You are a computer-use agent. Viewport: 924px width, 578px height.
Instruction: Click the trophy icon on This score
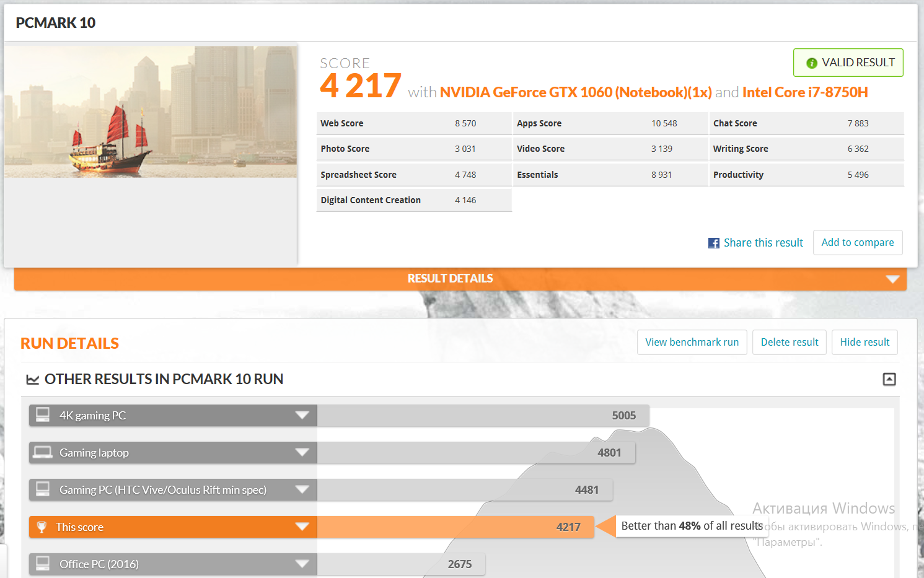tap(42, 527)
